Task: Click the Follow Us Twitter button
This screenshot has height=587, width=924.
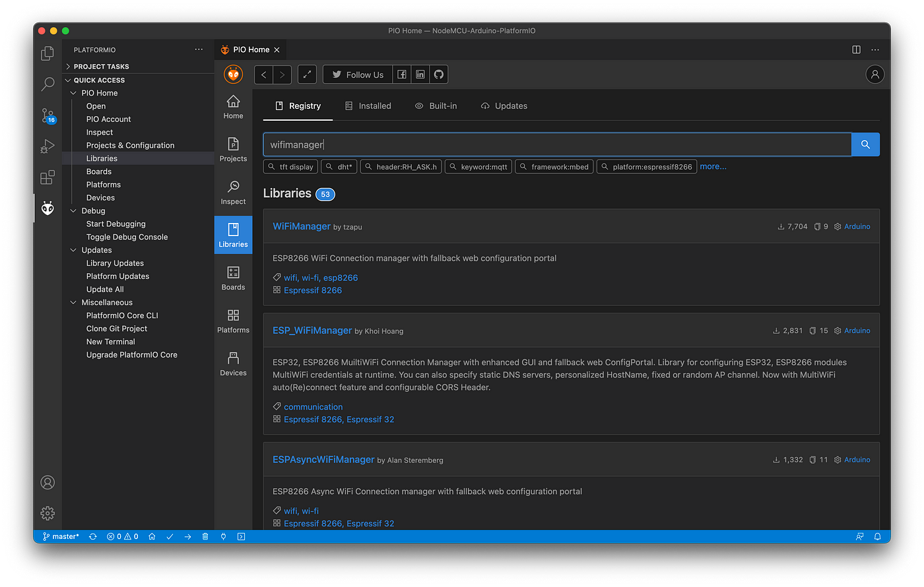Action: click(x=358, y=75)
